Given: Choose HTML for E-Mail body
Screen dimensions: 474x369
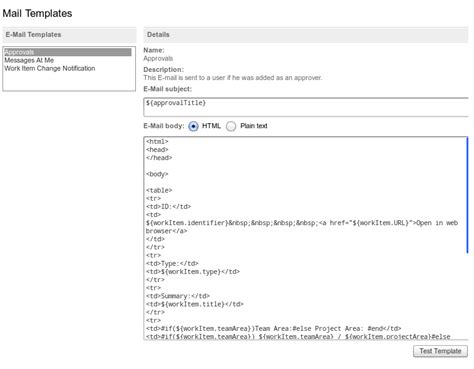Looking at the screenshot, I should (193, 126).
